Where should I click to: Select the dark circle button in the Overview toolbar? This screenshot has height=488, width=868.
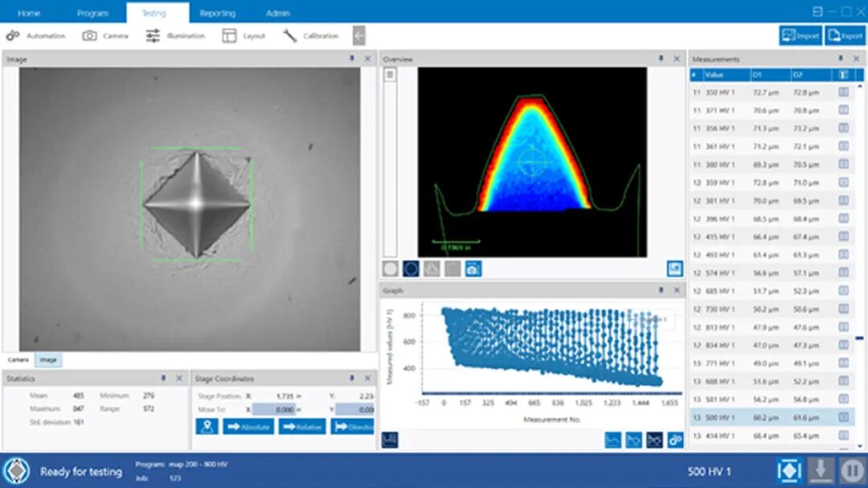coord(411,269)
